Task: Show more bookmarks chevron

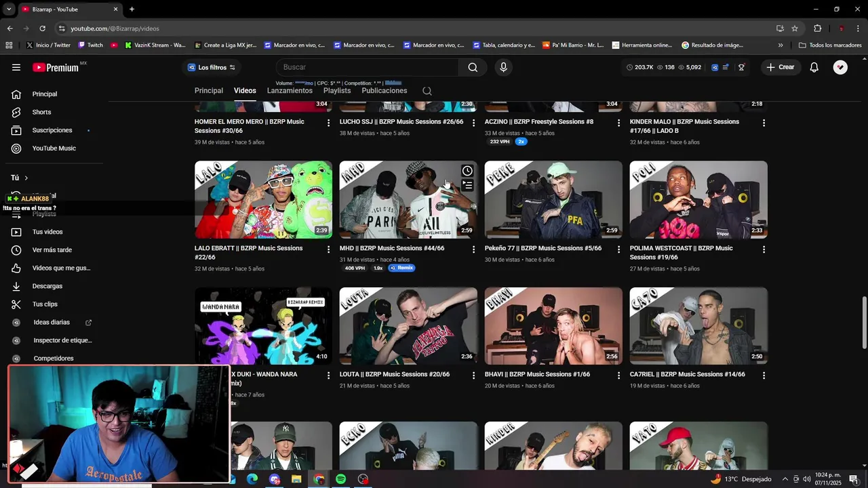Action: coord(781,45)
